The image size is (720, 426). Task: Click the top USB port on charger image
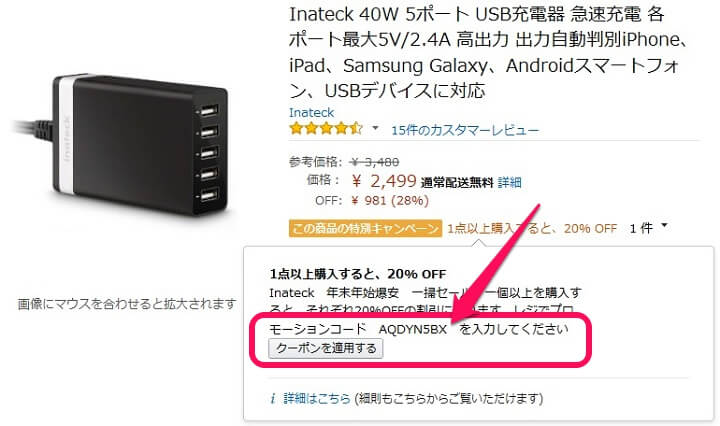pyautogui.click(x=208, y=111)
